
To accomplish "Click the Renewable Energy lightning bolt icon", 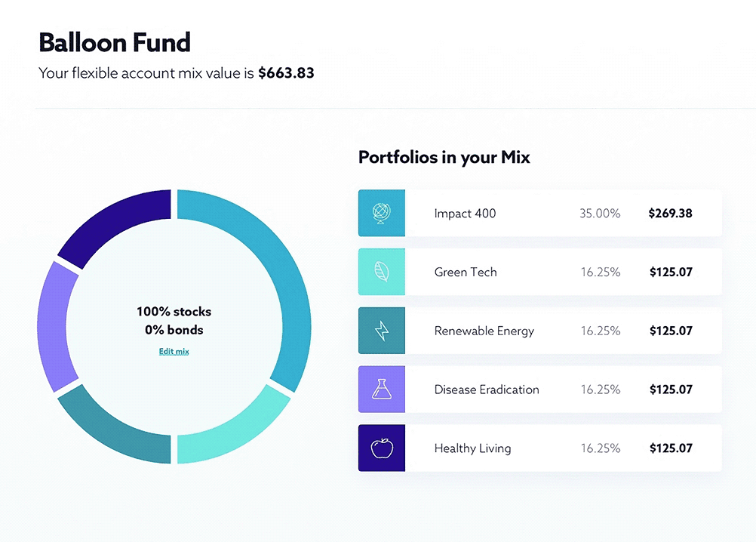I will 381,331.
